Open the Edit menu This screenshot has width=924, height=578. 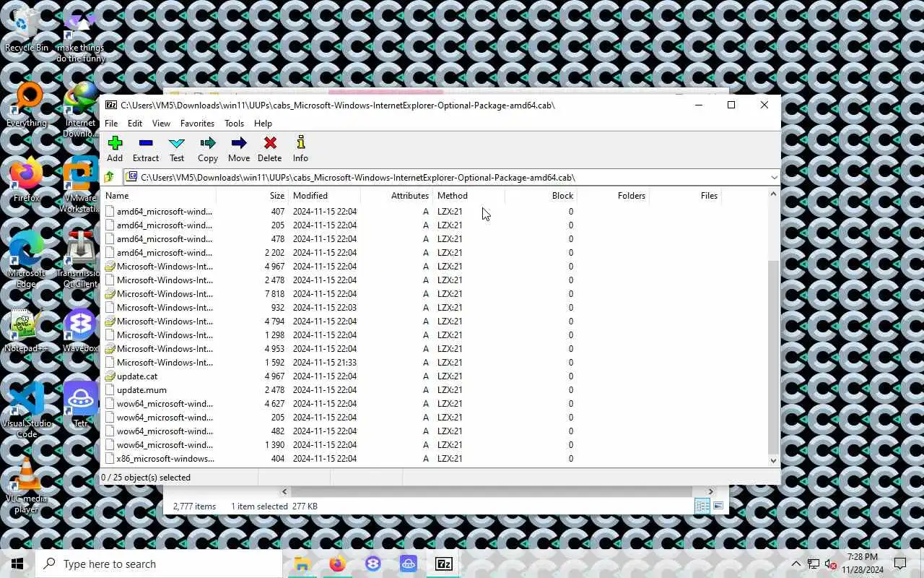[x=135, y=124]
